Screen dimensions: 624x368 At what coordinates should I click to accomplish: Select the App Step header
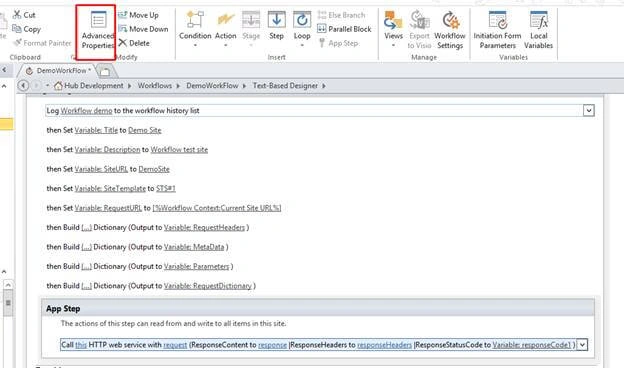318,308
